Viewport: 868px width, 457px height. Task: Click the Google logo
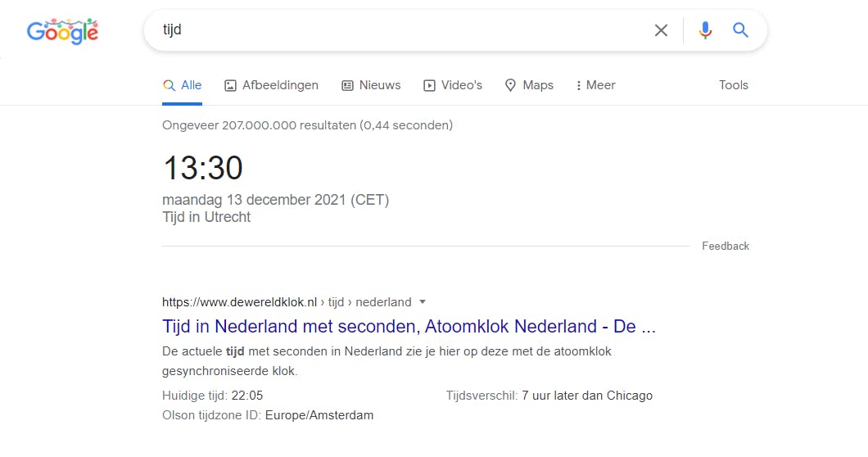coord(62,31)
